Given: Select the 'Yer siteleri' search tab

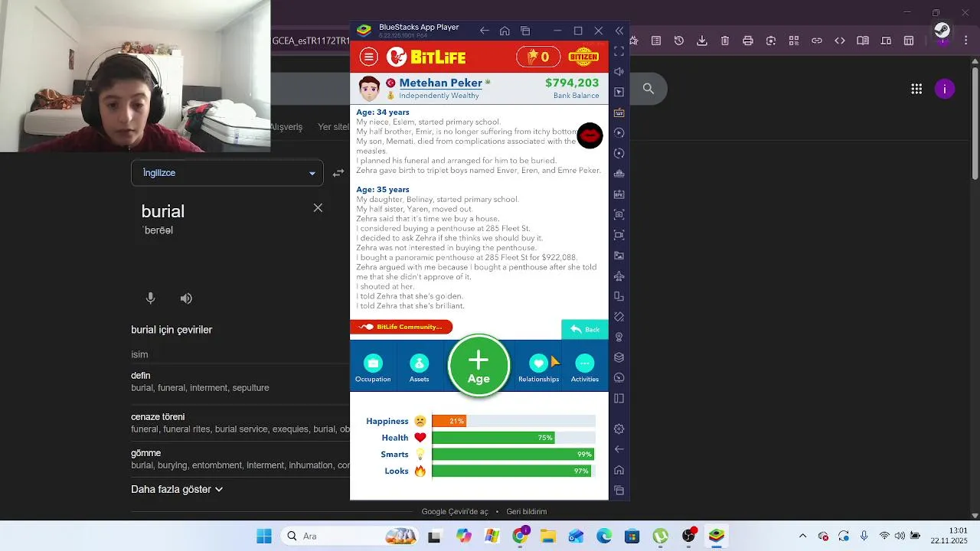Looking at the screenshot, I should (x=334, y=127).
